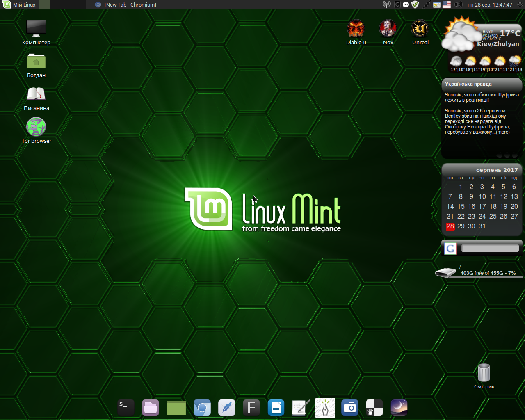Click the power button in top panel
The width and height of the screenshot is (525, 420).
coord(520,5)
